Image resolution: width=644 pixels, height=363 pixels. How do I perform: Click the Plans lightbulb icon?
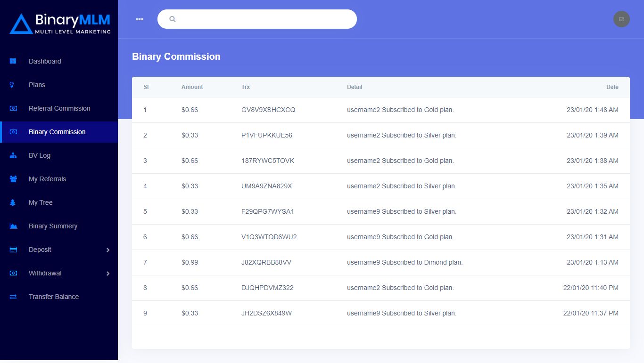point(12,85)
